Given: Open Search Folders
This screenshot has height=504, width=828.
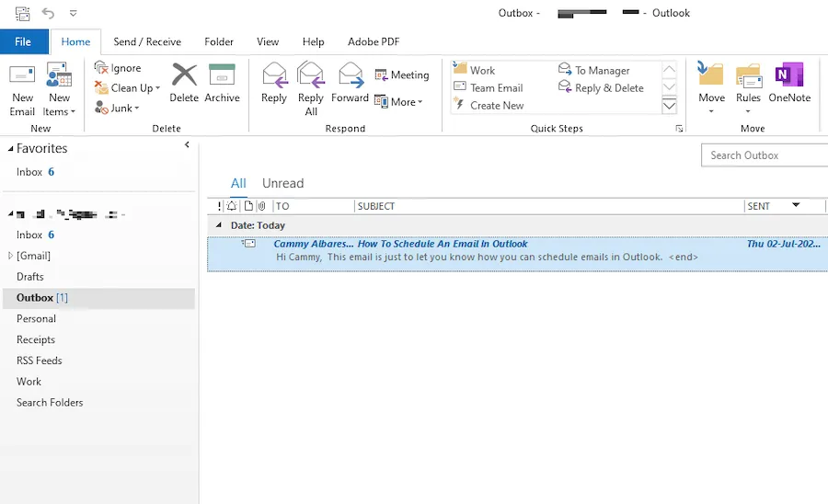Looking at the screenshot, I should pos(50,403).
